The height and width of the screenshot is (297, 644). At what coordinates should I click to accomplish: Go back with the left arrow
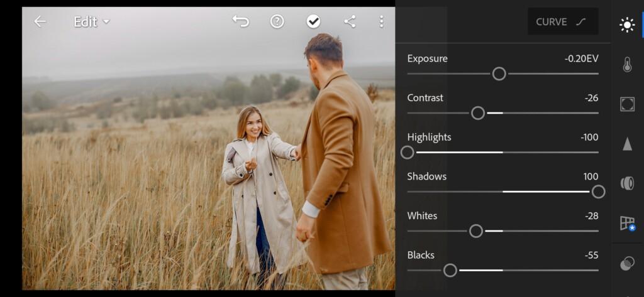pyautogui.click(x=40, y=21)
